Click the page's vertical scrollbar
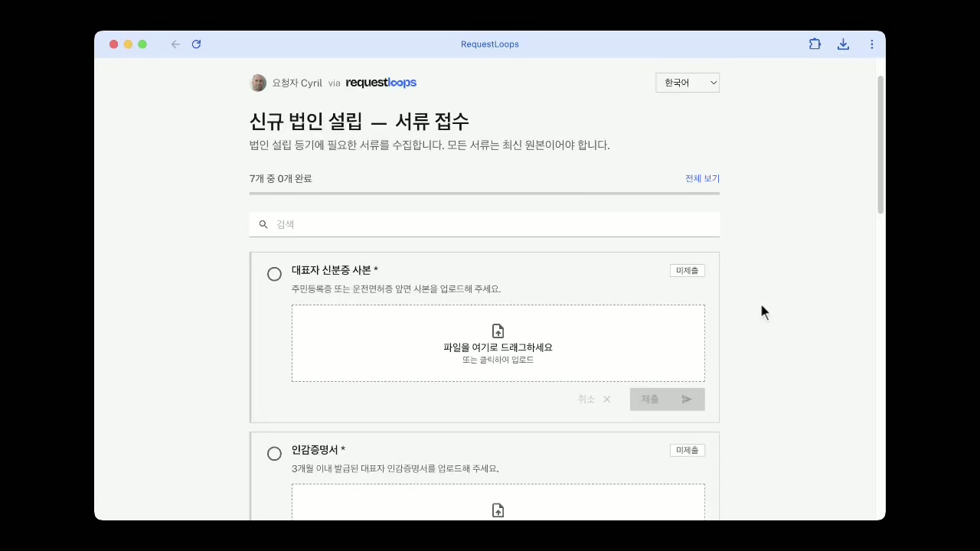The image size is (980, 551). click(880, 145)
